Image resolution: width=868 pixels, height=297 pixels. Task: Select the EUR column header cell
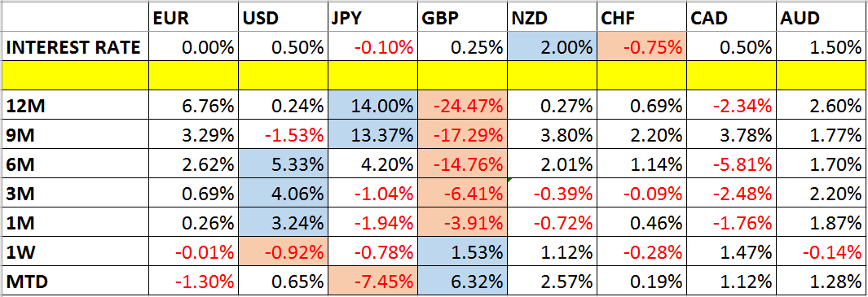coord(194,18)
